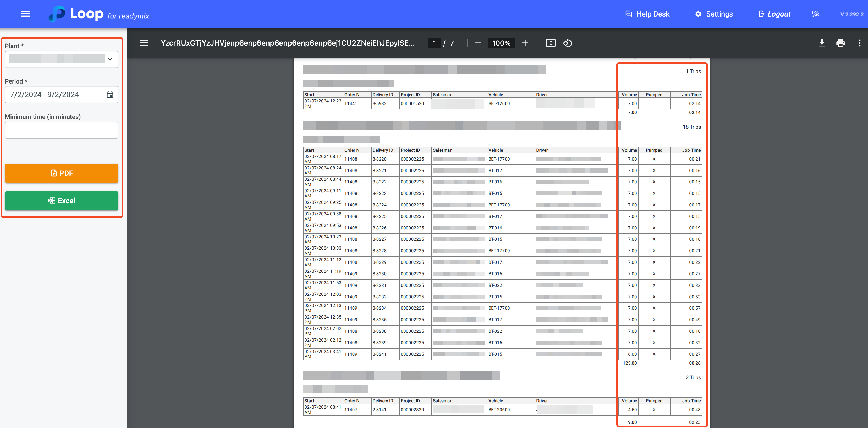Screen dimensions: 868x428
Task: Expand the Plant dropdown
Action: pyautogui.click(x=57, y=59)
